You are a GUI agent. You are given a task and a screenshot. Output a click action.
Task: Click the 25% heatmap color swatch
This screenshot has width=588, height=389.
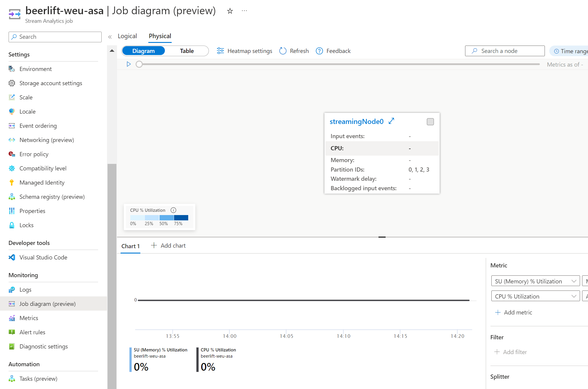152,218
